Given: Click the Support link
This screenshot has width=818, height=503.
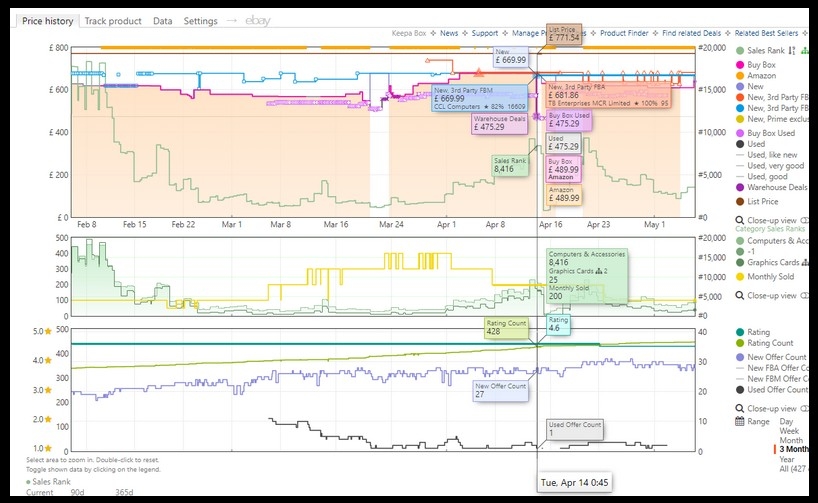Looking at the screenshot, I should 485,33.
